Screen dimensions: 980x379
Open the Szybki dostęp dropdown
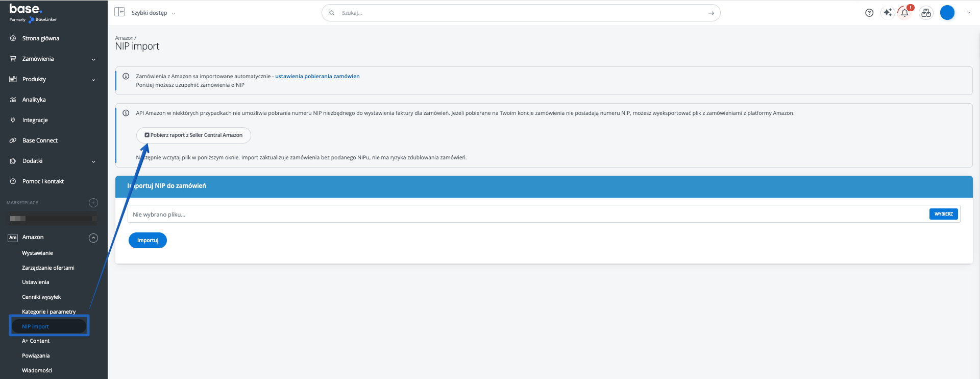click(x=153, y=13)
